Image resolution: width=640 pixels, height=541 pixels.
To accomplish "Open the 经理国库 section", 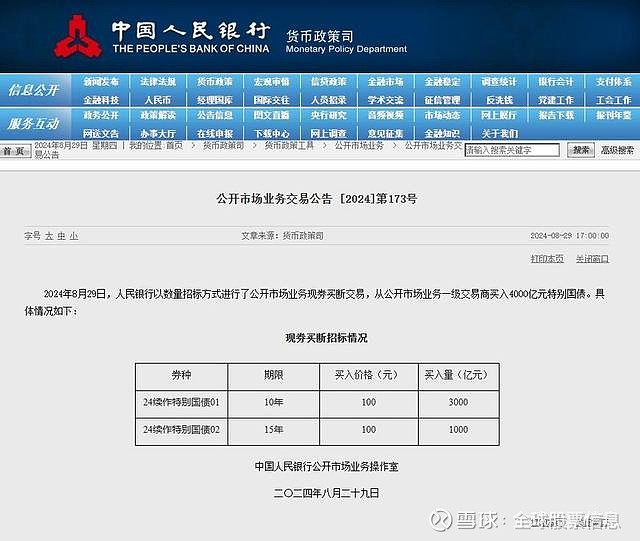I will tap(215, 100).
